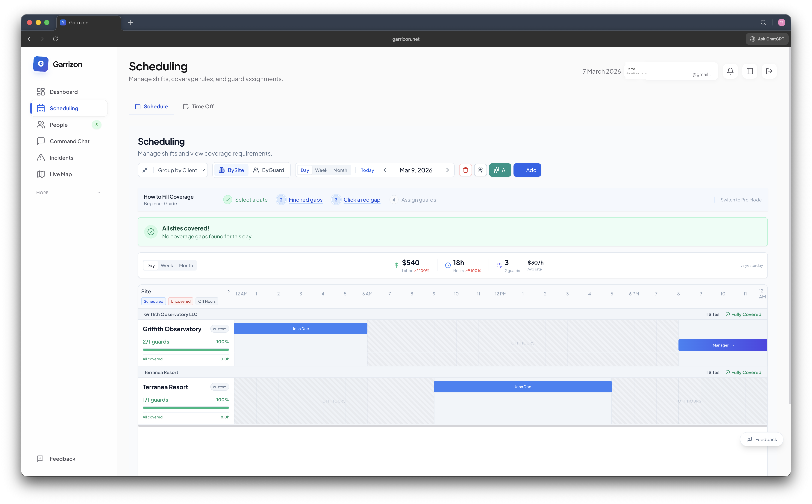
Task: Filter shifts by Uncovered status
Action: (180, 301)
